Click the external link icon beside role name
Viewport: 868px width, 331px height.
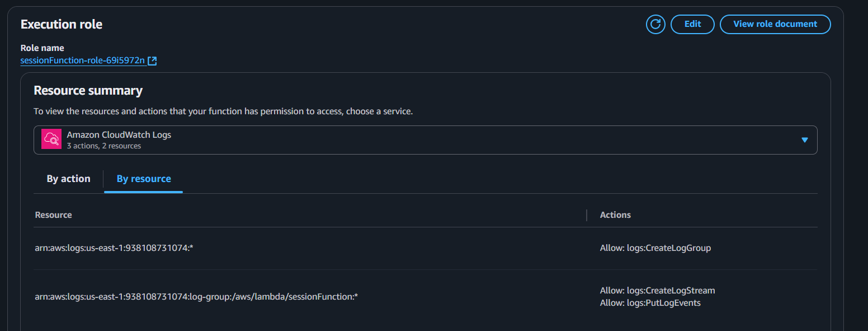152,60
